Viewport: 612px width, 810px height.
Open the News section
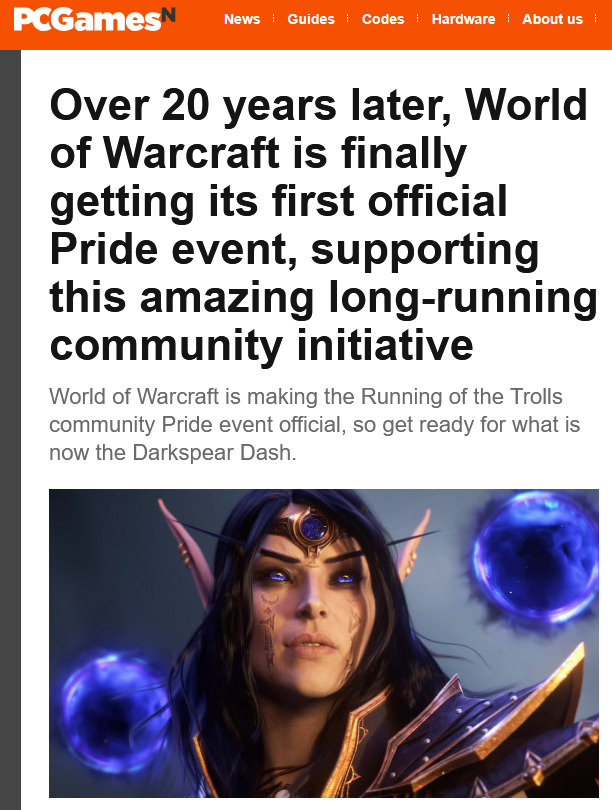[x=242, y=19]
